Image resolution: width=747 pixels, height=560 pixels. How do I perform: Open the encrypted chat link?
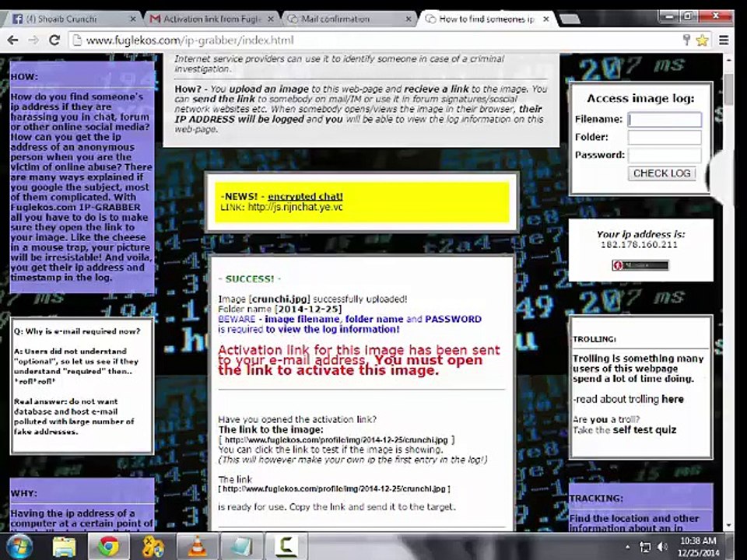305,196
